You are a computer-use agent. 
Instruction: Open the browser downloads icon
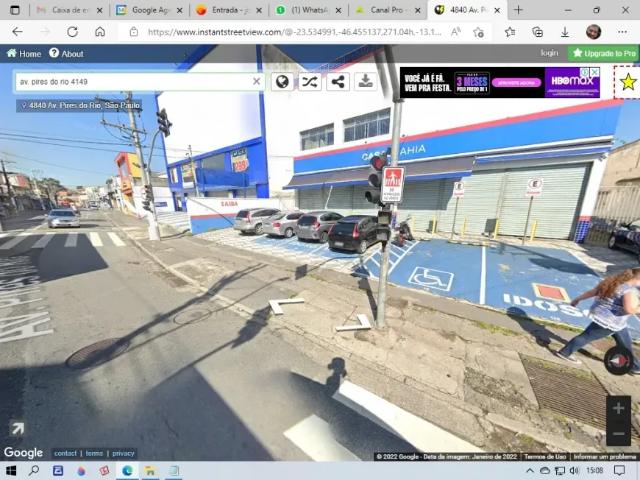565,32
